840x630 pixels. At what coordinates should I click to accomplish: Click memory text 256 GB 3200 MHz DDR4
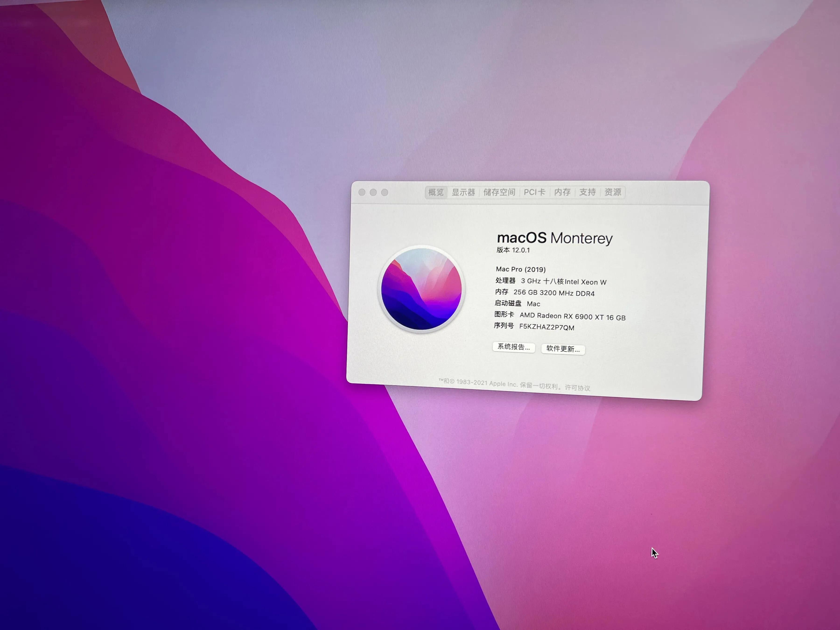pos(554,293)
